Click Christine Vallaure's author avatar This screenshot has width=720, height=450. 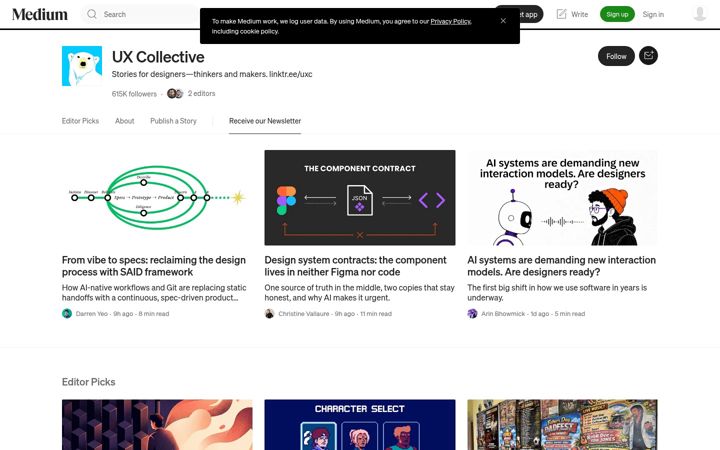tap(270, 314)
